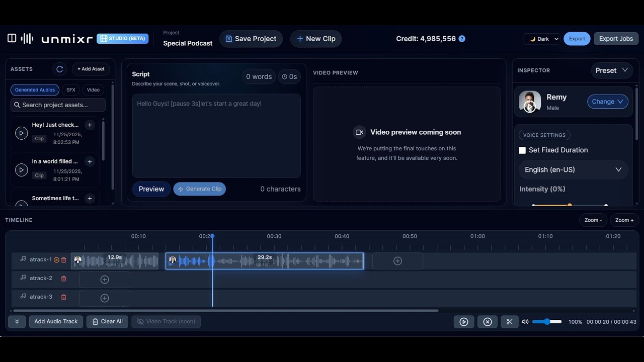The image size is (644, 362).
Task: Add a clip to the atrack-3 placeholder
Action: tap(105, 298)
